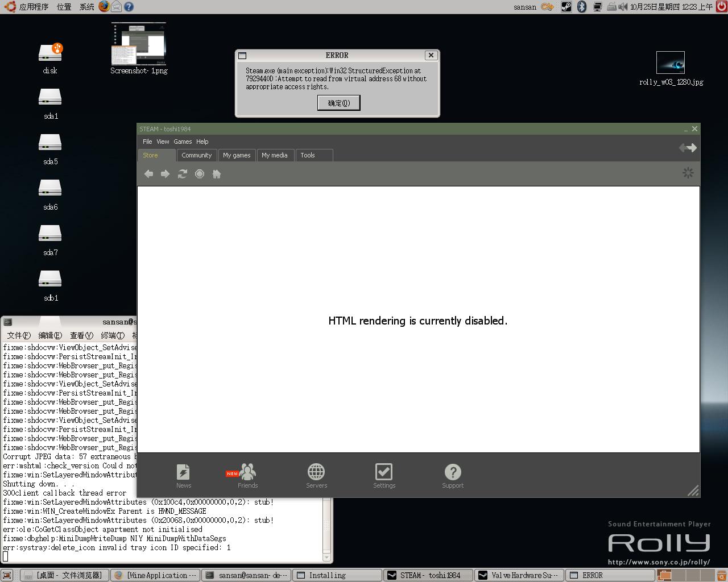Close the ERROR dialog

click(x=431, y=55)
